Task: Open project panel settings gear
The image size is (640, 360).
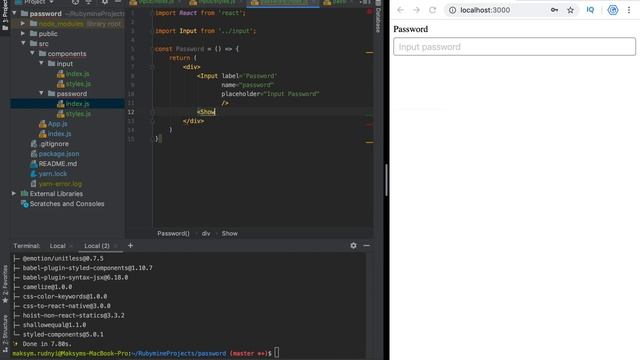Action: [x=105, y=2]
